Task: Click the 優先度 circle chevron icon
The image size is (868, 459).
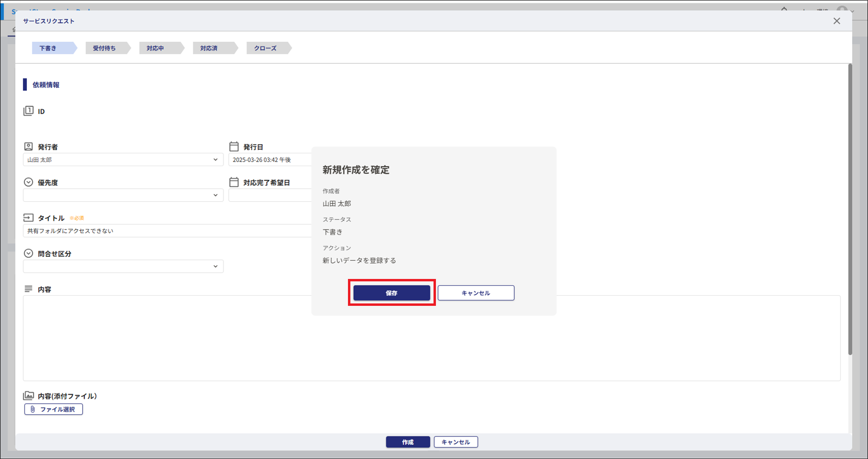Action: click(x=28, y=182)
